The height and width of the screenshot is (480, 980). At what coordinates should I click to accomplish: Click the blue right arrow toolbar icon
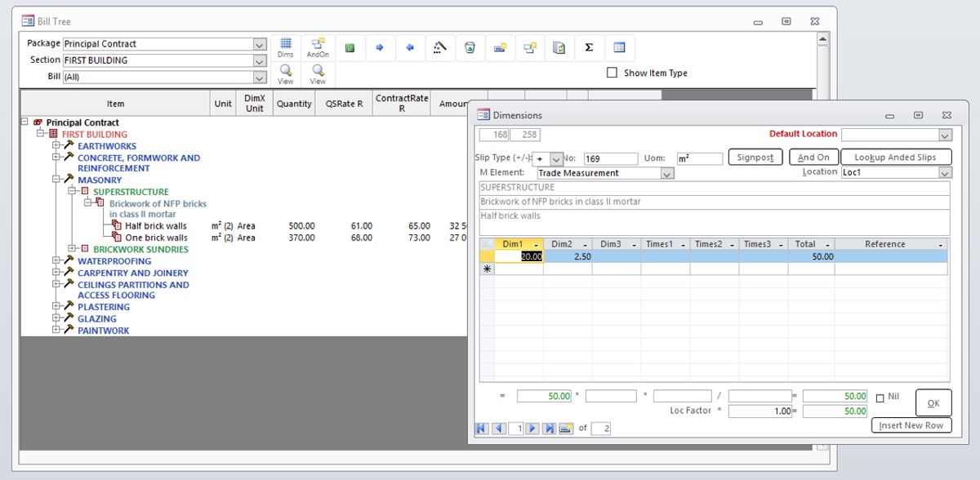coord(380,47)
